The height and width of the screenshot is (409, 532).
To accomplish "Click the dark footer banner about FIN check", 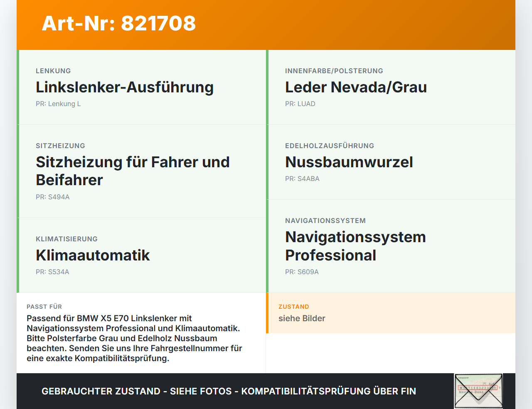I will pyautogui.click(x=266, y=391).
